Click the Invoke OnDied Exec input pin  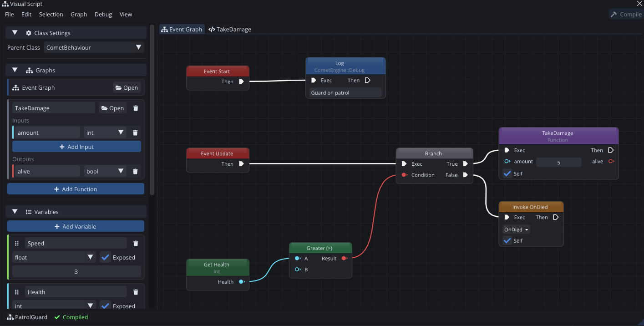[507, 217]
